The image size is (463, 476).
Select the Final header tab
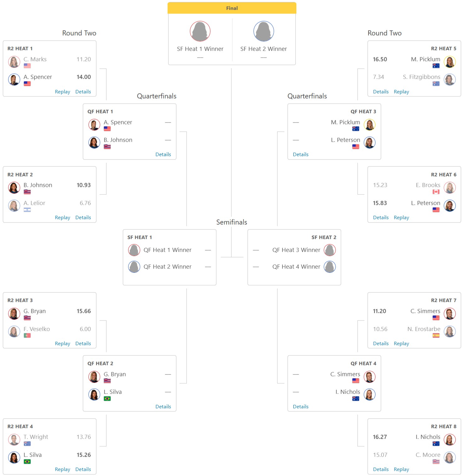232,8
